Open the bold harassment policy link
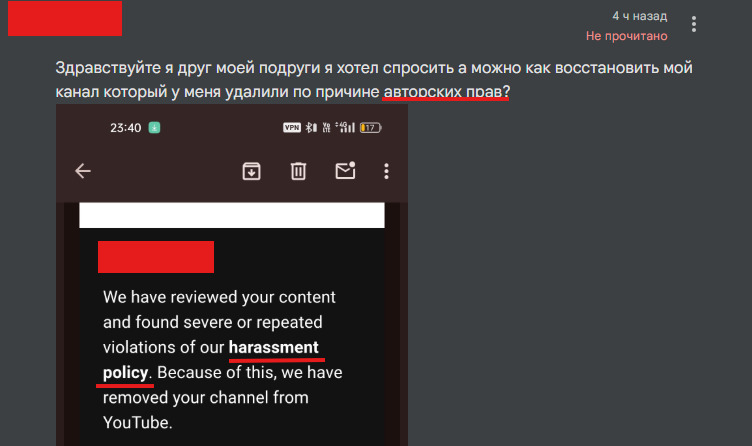Screen dimensions: 752x446 (273, 347)
